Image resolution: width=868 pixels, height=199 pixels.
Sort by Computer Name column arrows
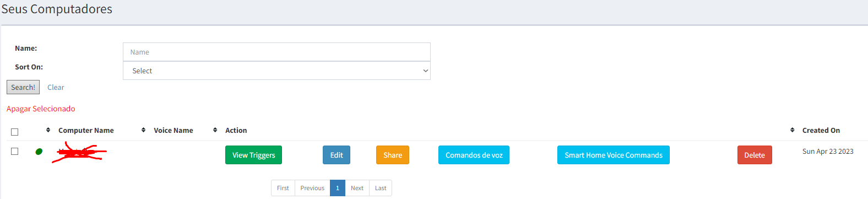(48, 130)
